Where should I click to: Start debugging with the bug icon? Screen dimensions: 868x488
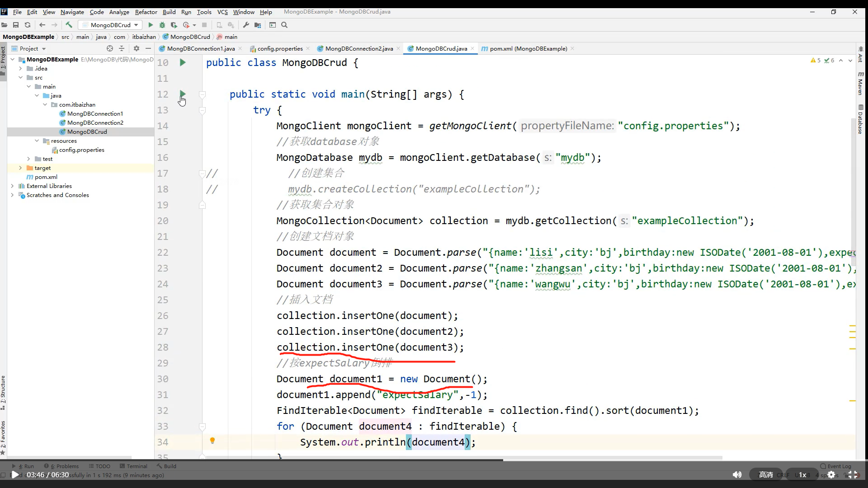point(162,25)
